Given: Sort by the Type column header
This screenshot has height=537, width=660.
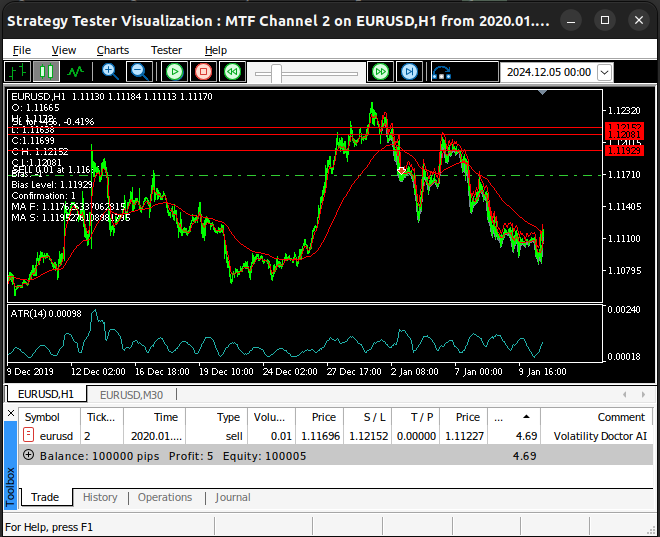Looking at the screenshot, I should (216, 417).
